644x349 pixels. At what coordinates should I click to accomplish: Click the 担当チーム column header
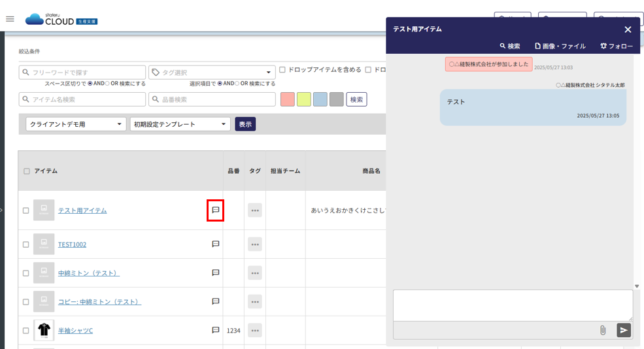pyautogui.click(x=286, y=171)
